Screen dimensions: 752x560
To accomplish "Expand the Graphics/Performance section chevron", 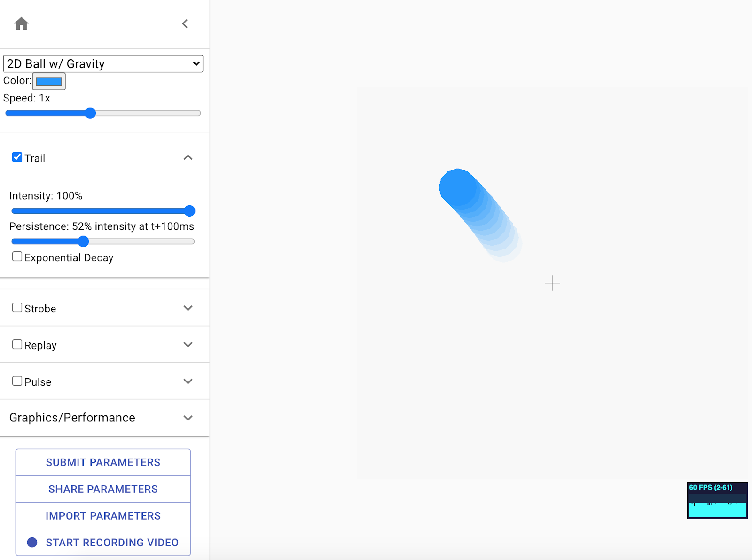I will coord(188,418).
